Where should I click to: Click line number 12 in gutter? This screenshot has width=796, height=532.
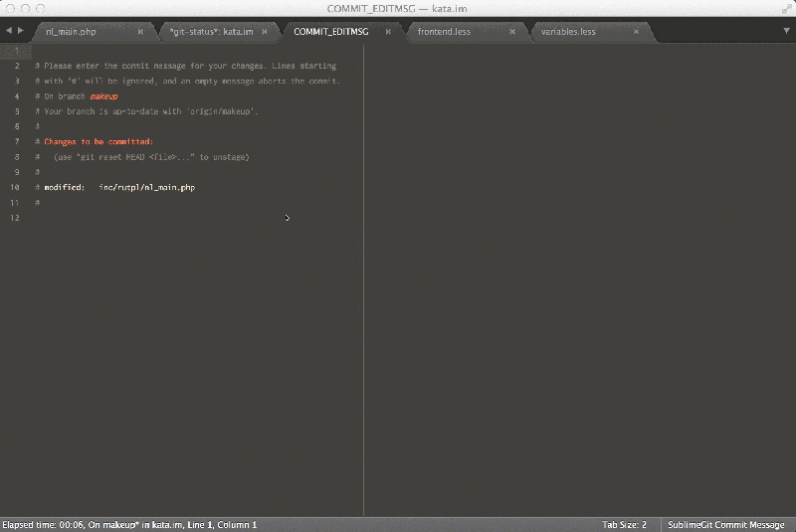tap(15, 218)
